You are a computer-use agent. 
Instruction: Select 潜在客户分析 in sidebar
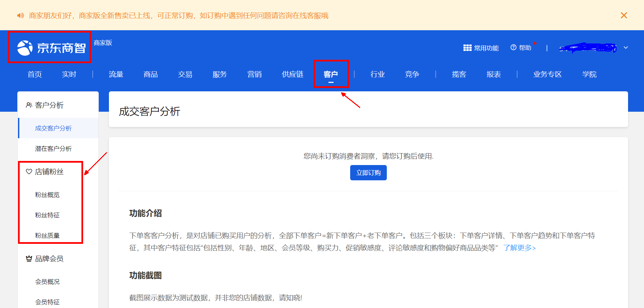coord(53,149)
